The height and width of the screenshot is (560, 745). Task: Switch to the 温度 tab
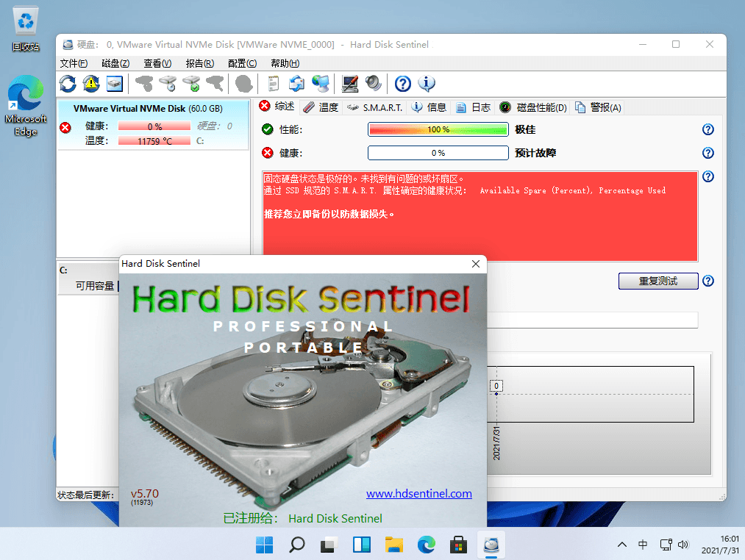tap(321, 107)
